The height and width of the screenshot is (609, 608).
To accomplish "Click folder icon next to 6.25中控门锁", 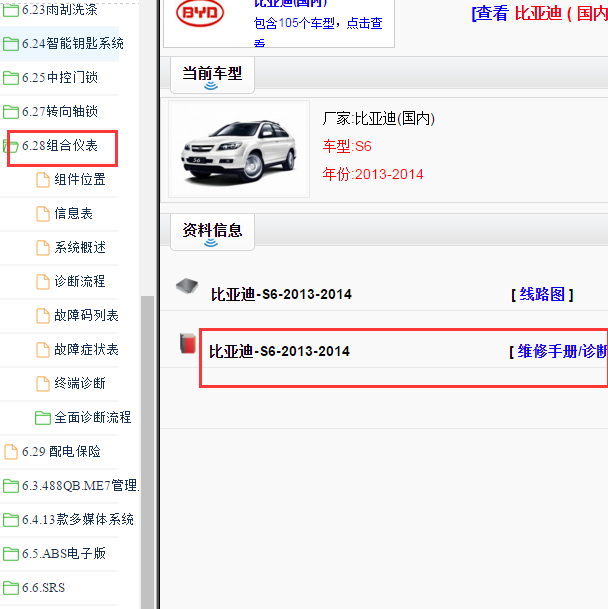I will point(10,78).
